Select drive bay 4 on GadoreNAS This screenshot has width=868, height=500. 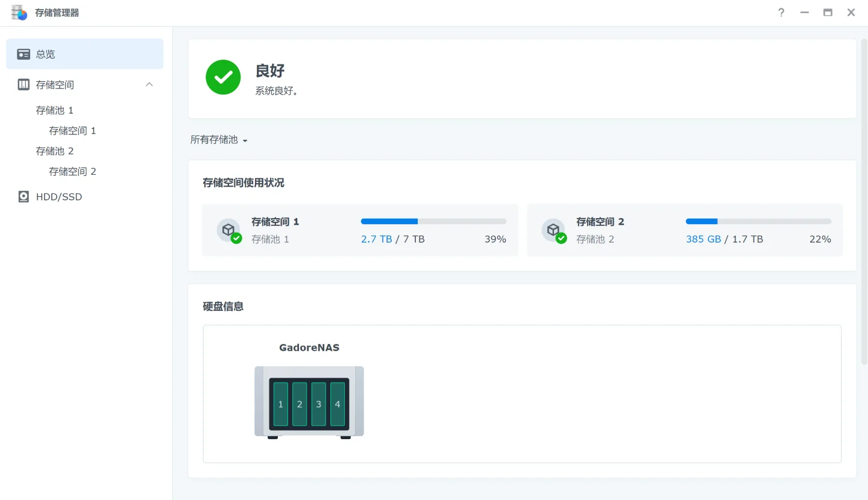click(338, 404)
